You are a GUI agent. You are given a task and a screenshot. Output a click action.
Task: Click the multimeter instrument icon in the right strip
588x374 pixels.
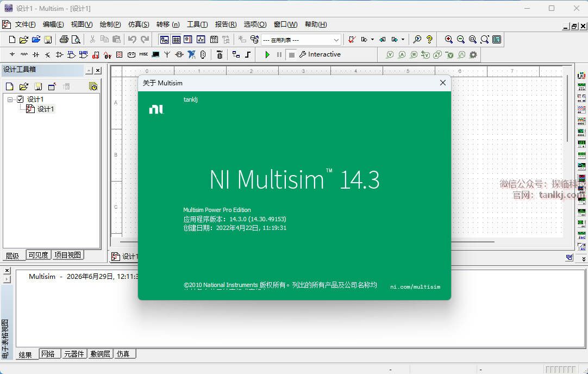pyautogui.click(x=581, y=76)
